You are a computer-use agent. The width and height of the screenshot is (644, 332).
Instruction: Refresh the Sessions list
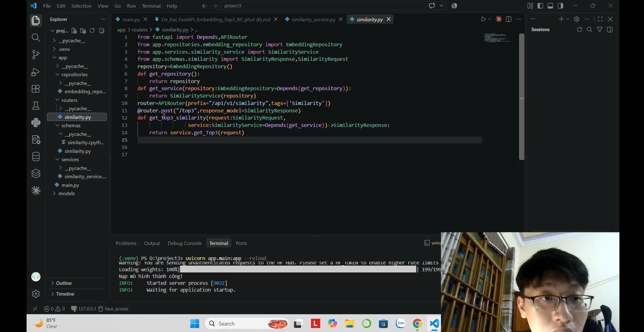(x=579, y=30)
